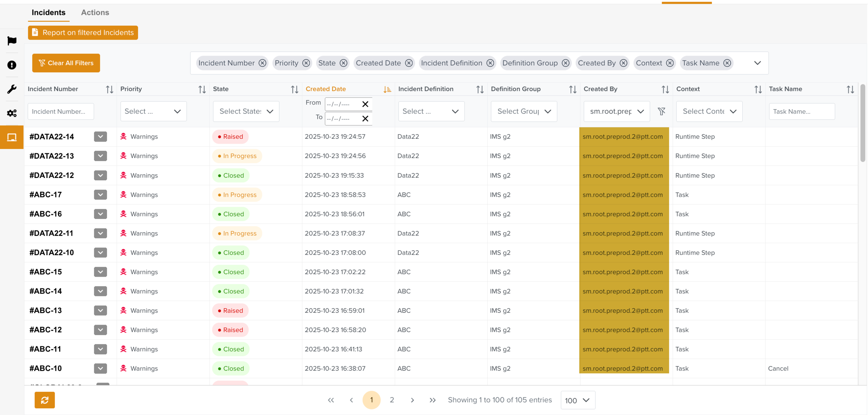
Task: Click Clear All Filters button
Action: [66, 63]
